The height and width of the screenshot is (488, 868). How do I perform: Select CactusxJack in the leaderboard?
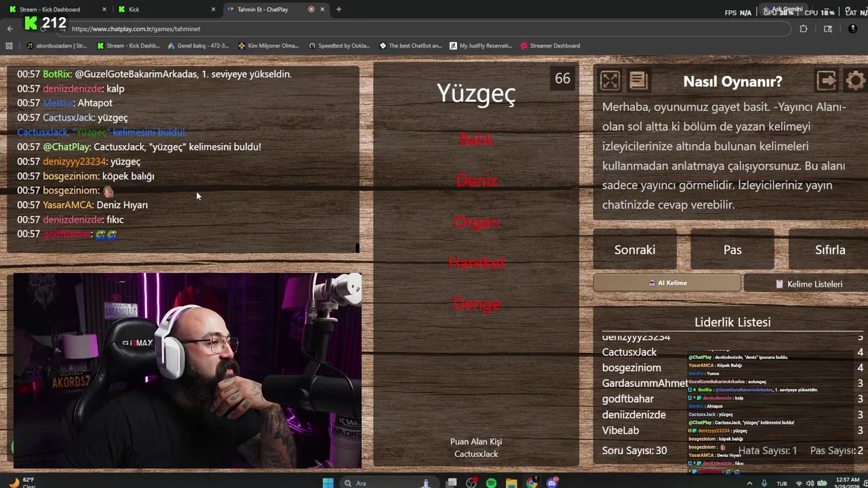pos(629,352)
